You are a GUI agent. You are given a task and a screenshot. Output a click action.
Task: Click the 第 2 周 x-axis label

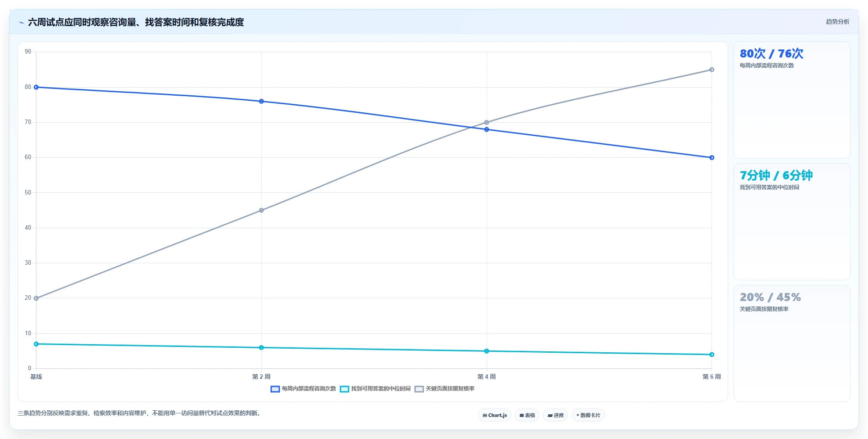[261, 377]
